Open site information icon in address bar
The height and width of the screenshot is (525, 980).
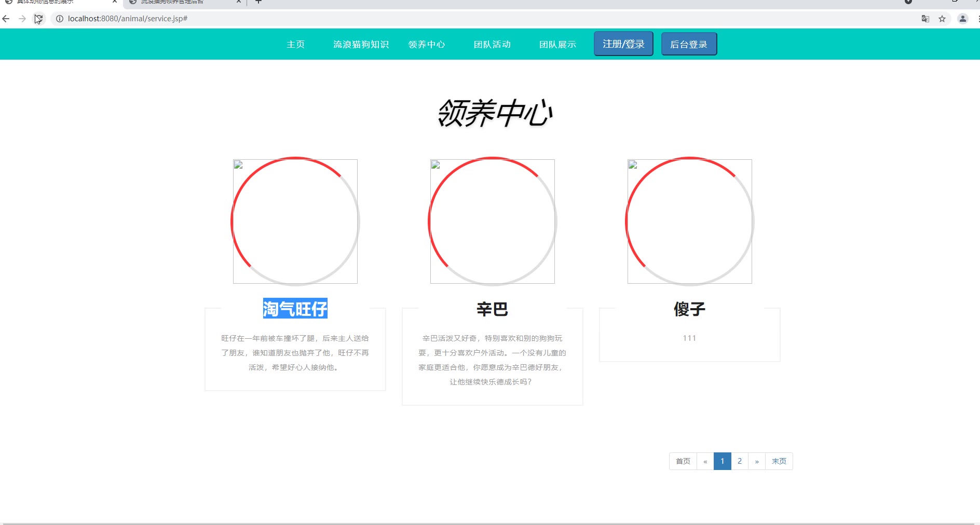coord(60,19)
